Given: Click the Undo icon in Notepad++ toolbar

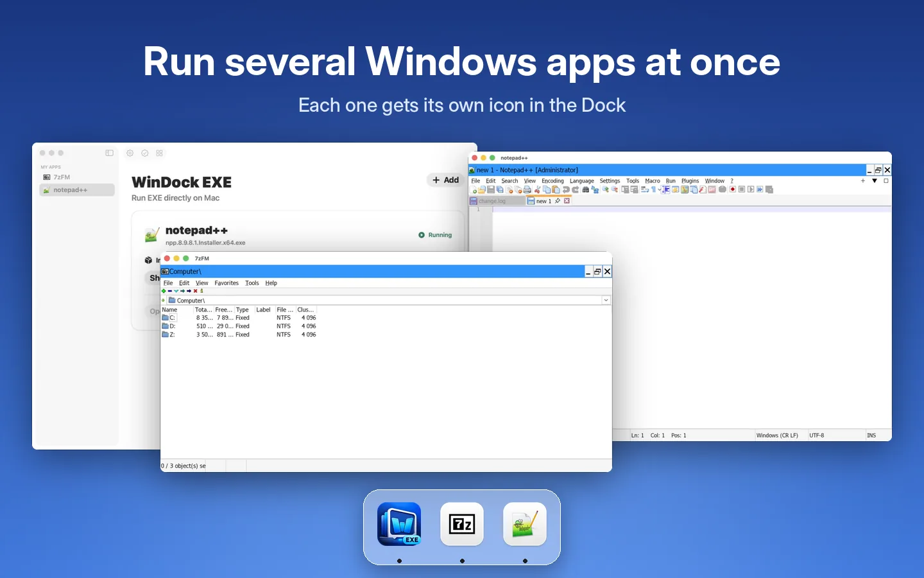Looking at the screenshot, I should click(566, 189).
